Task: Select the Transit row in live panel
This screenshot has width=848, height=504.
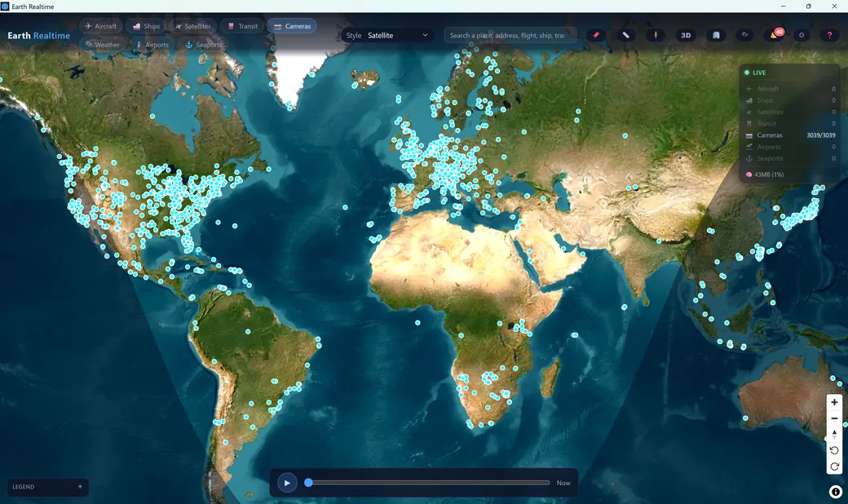Action: [x=790, y=123]
